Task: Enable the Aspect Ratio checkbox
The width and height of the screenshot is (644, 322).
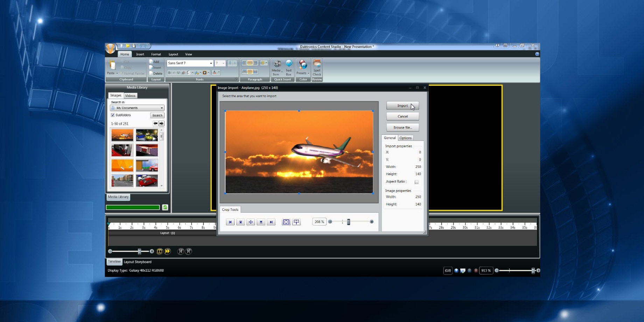Action: pos(416,182)
